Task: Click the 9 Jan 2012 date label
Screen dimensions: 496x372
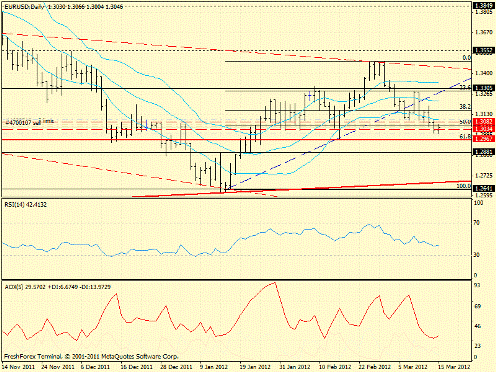Action: 214,367
